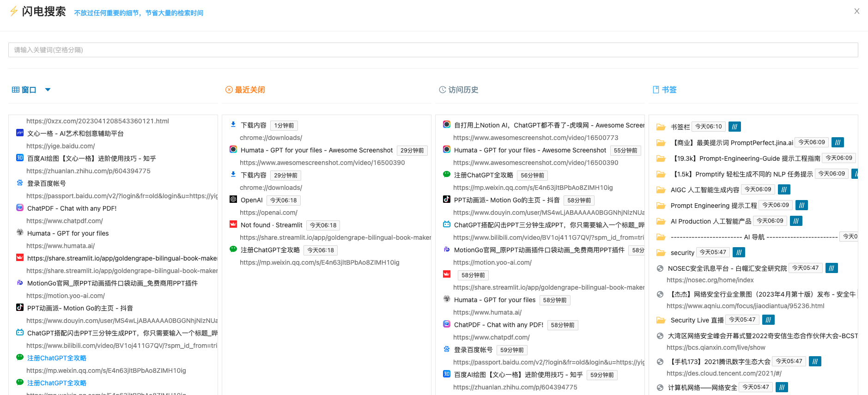
Task: Click icon beside 自打用上Notion AI history entry
Action: 447,125
